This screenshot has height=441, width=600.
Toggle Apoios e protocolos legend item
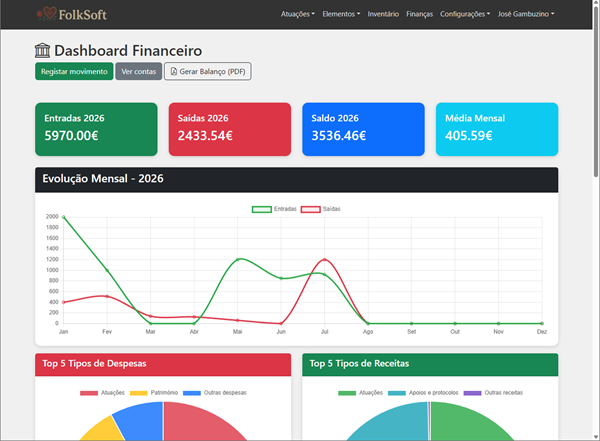pyautogui.click(x=423, y=393)
